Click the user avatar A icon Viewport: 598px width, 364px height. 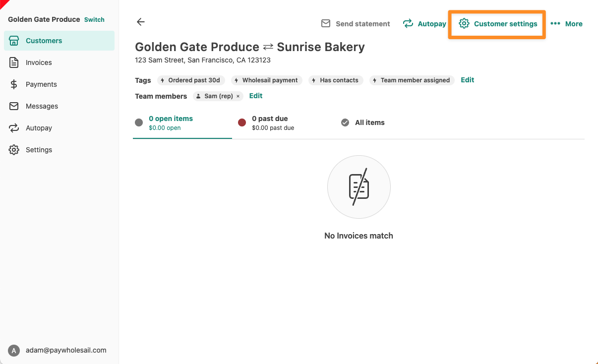click(14, 351)
